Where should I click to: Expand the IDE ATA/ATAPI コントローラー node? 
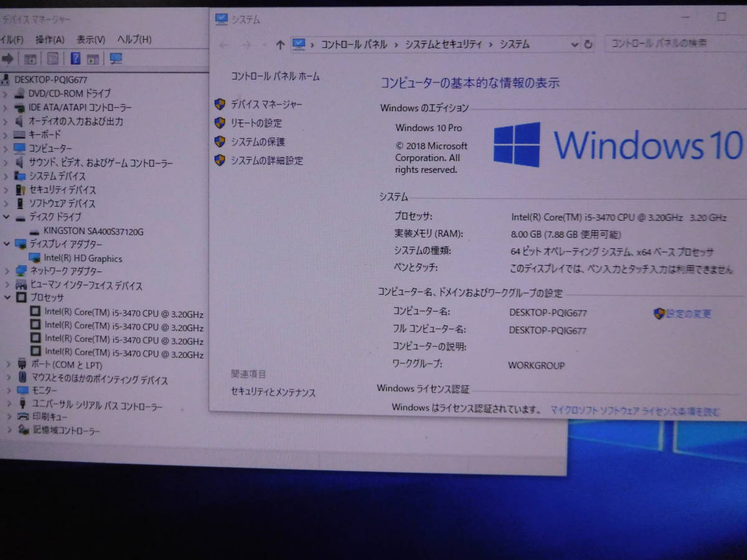[x=5, y=107]
